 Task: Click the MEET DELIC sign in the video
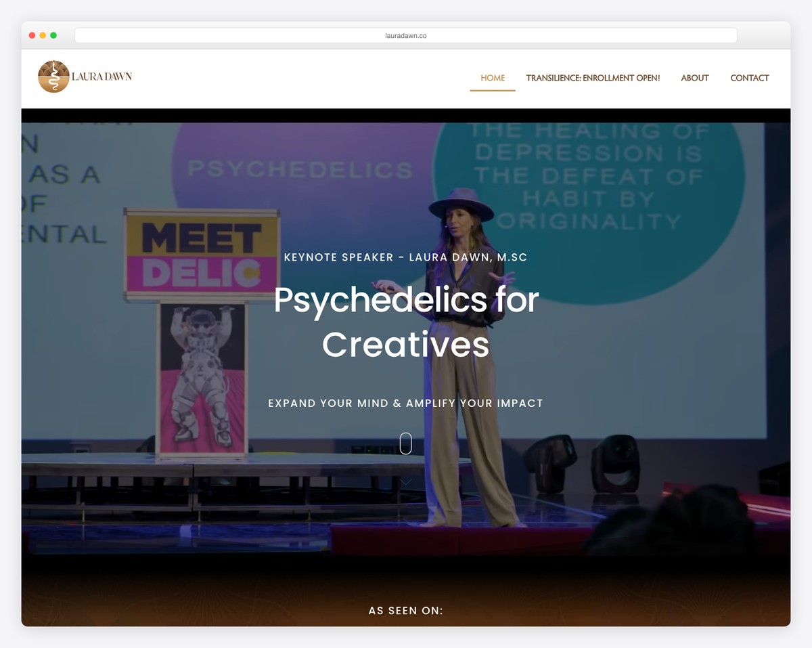[202, 255]
